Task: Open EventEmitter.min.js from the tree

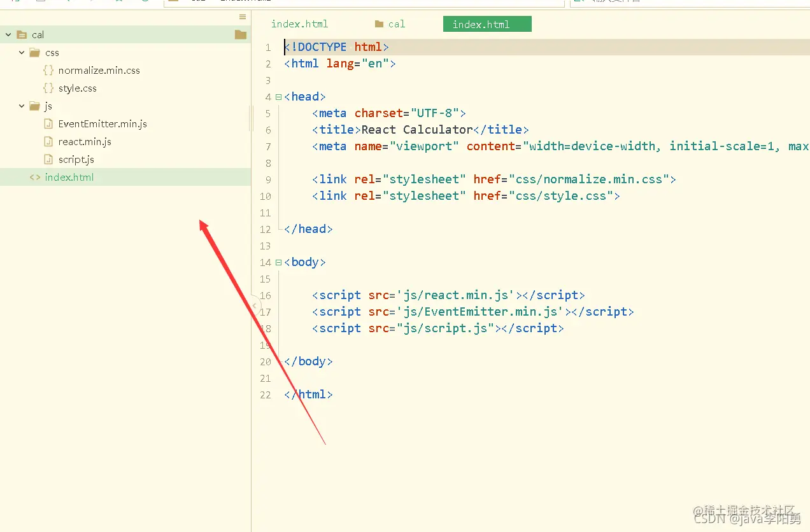Action: [103, 124]
